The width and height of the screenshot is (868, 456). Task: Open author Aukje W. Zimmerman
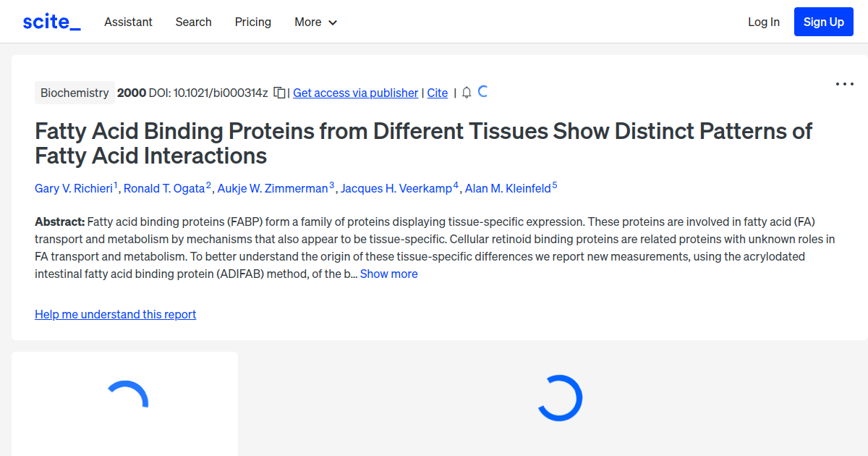(x=273, y=188)
